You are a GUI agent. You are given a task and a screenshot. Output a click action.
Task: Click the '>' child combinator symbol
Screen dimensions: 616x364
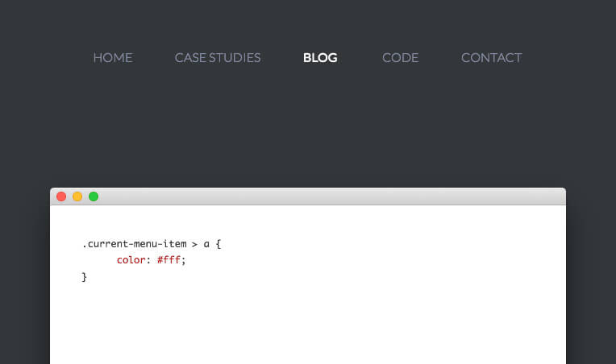pos(194,243)
